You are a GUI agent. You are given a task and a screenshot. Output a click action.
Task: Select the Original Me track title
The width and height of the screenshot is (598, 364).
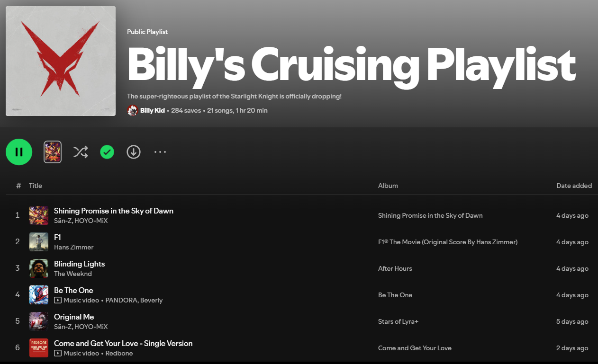(x=74, y=317)
